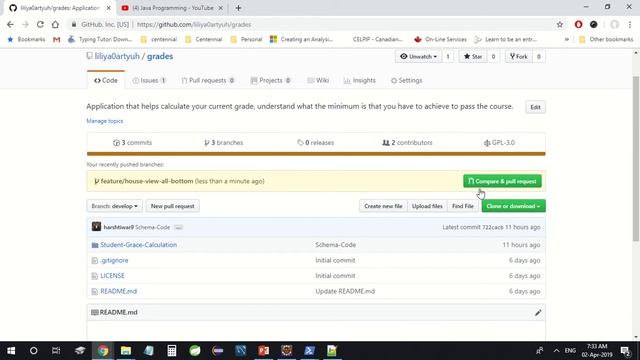Switch to the Issues tab

click(149, 80)
